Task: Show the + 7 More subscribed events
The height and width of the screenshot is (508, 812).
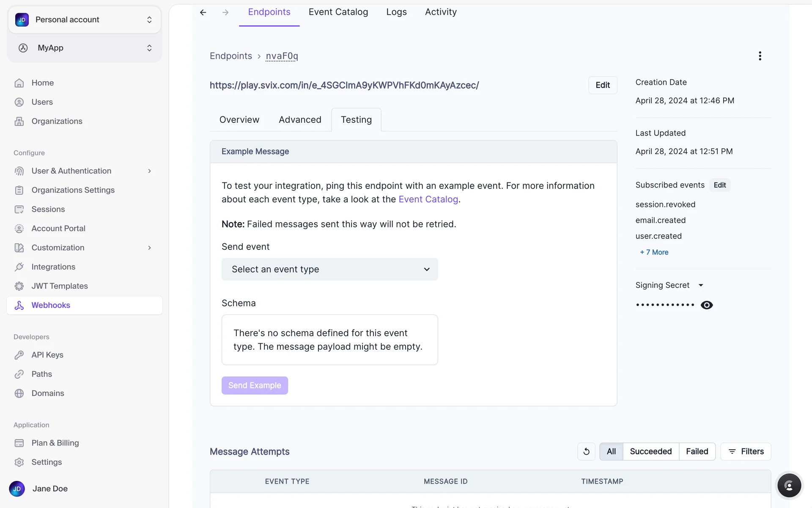Action: tap(654, 252)
